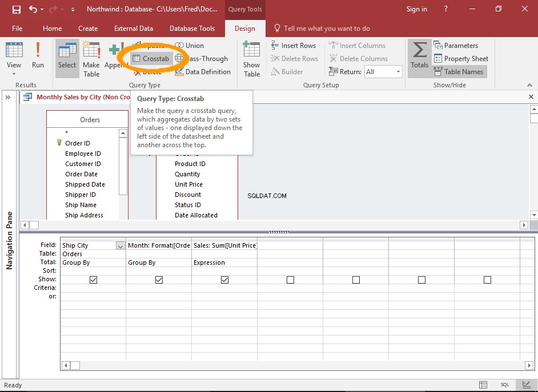Collapse the ribbon with the chevron
Viewport: 538px width, 392px height.
(x=530, y=85)
